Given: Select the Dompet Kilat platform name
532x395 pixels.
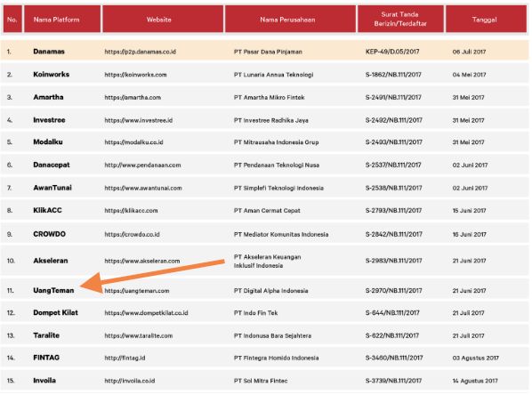Looking at the screenshot, I should pyautogui.click(x=55, y=312).
